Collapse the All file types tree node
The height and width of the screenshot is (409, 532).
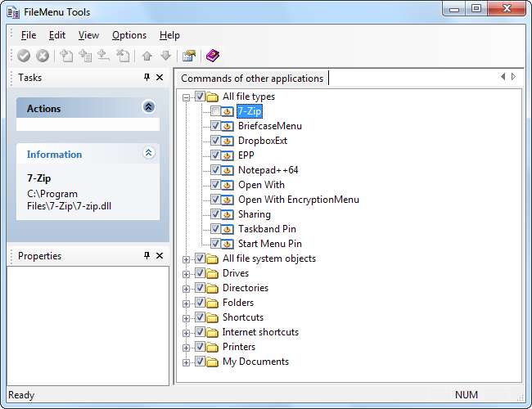187,97
